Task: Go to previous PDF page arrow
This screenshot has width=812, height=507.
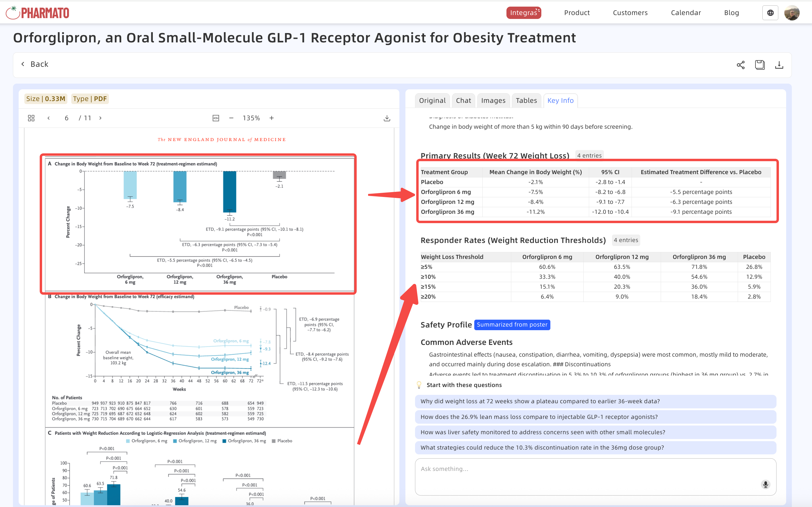Action: [x=49, y=118]
